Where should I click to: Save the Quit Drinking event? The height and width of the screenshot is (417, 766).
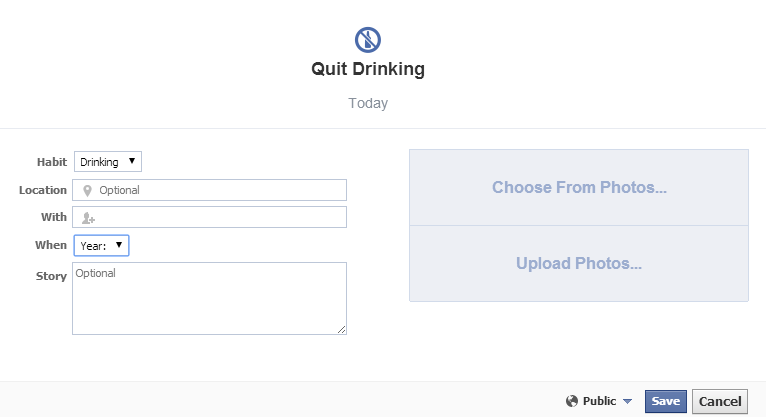(665, 401)
